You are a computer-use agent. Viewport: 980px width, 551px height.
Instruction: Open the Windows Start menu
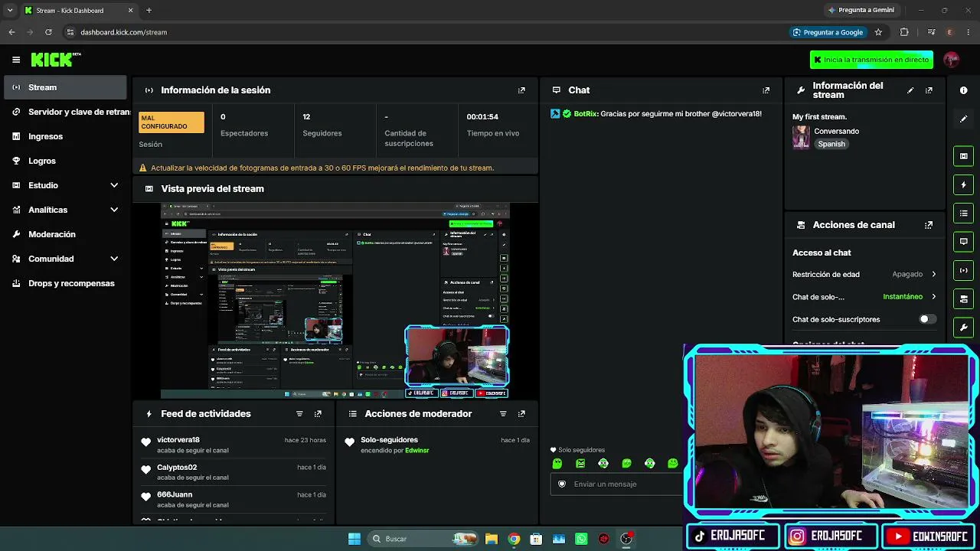[x=354, y=539]
